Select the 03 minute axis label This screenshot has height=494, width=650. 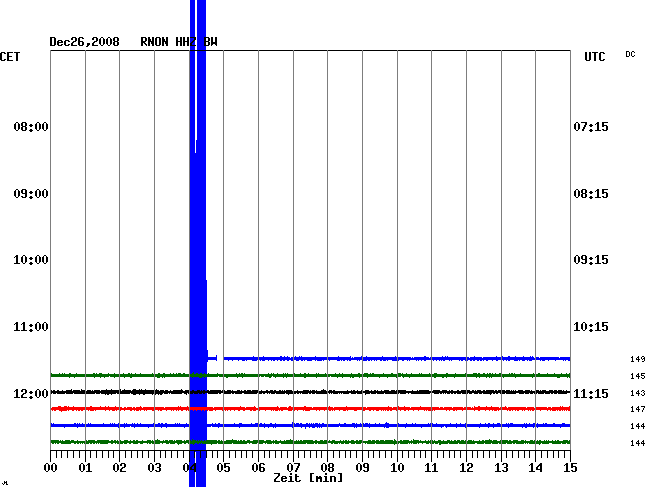[x=154, y=468]
